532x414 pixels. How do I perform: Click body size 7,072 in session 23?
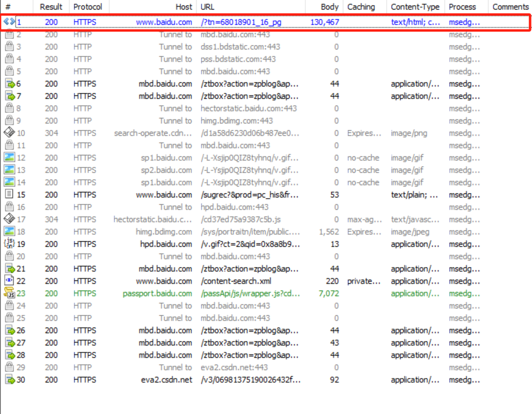329,293
